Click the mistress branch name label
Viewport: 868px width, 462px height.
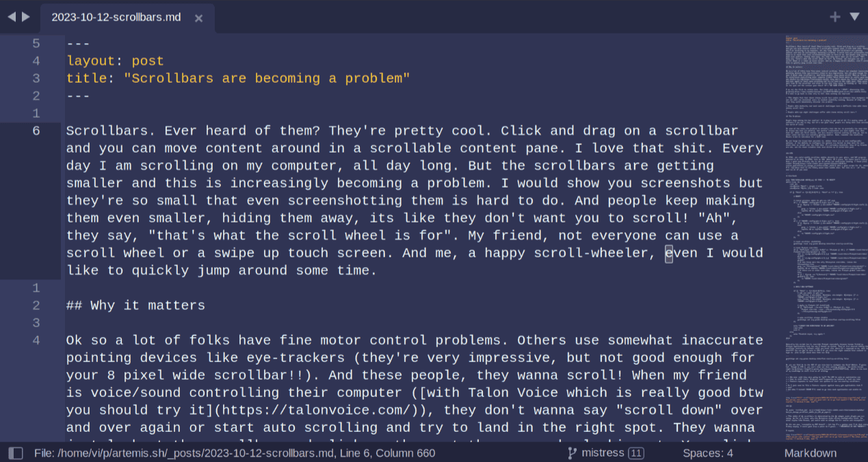(602, 453)
